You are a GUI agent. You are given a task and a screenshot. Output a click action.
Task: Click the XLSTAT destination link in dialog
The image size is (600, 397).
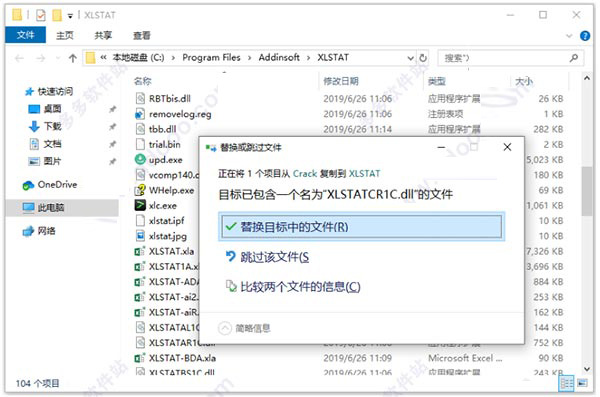pyautogui.click(x=365, y=173)
